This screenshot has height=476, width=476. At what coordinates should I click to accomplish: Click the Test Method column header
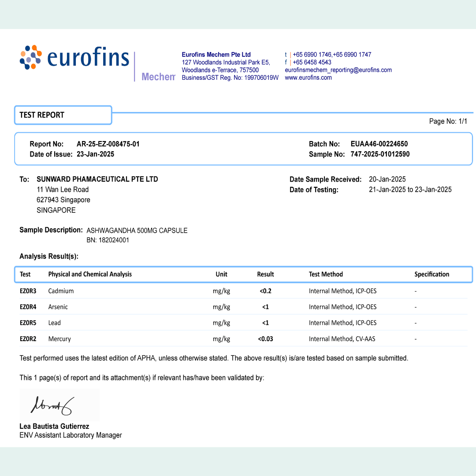(326, 274)
